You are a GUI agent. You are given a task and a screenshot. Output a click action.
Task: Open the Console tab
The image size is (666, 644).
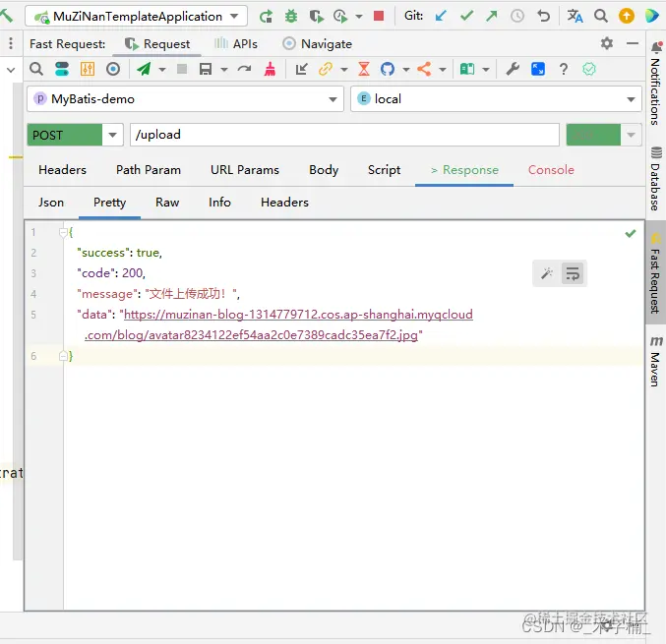point(551,170)
